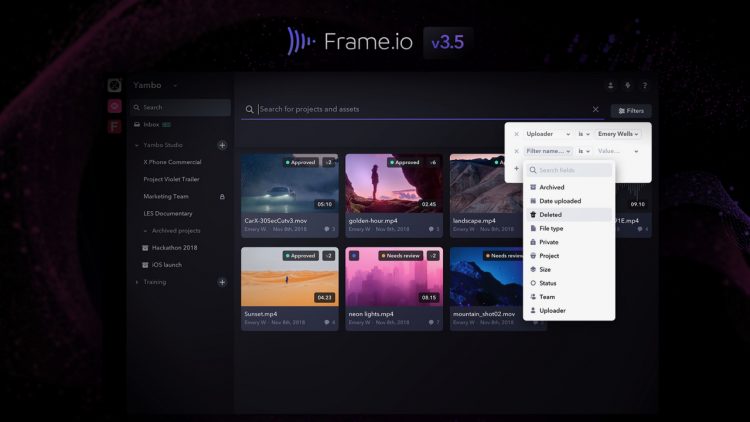Open the Marketing Team project
The height and width of the screenshot is (422, 750).
tap(166, 197)
